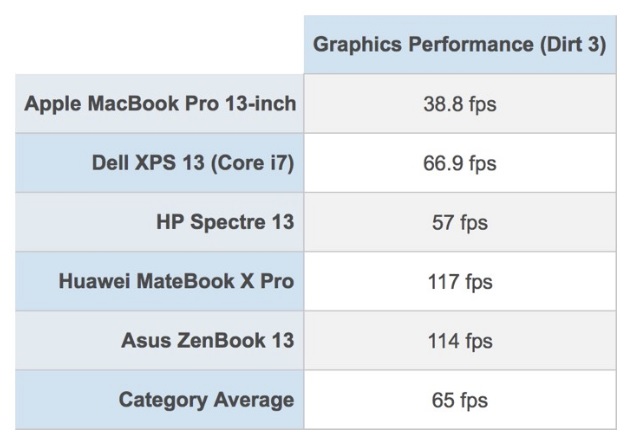The width and height of the screenshot is (628, 441).
Task: Click the word "Graphics" in the header
Action: pyautogui.click(x=351, y=46)
